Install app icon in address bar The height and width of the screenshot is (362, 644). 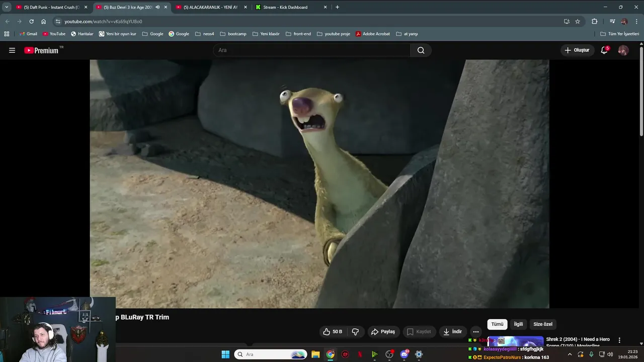click(567, 22)
